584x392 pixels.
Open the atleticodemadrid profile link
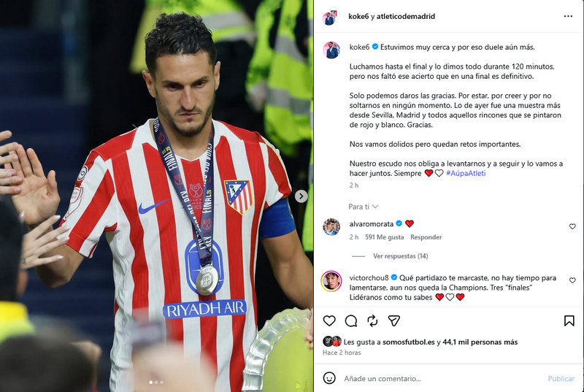[406, 16]
